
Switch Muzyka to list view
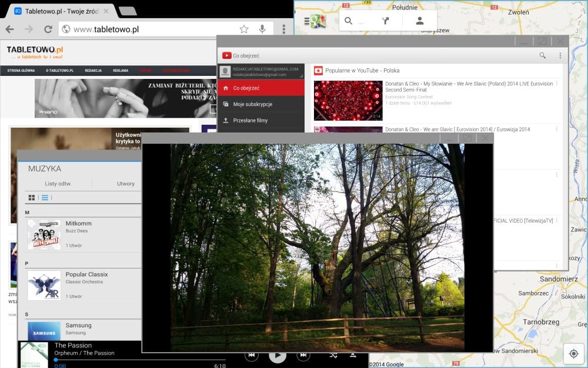pyautogui.click(x=45, y=197)
